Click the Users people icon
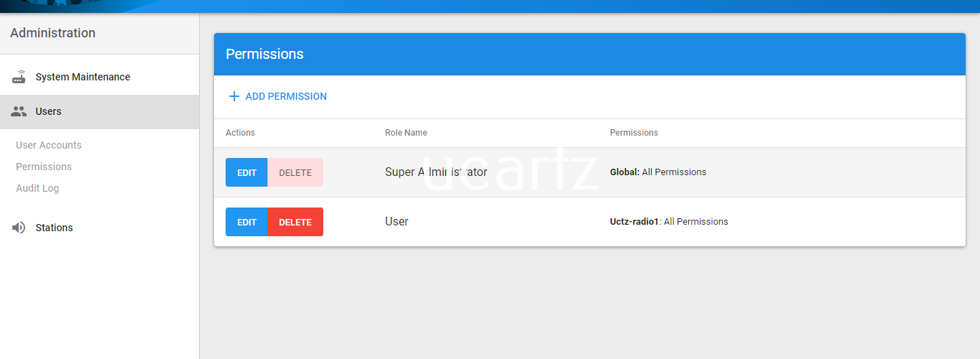 click(19, 111)
